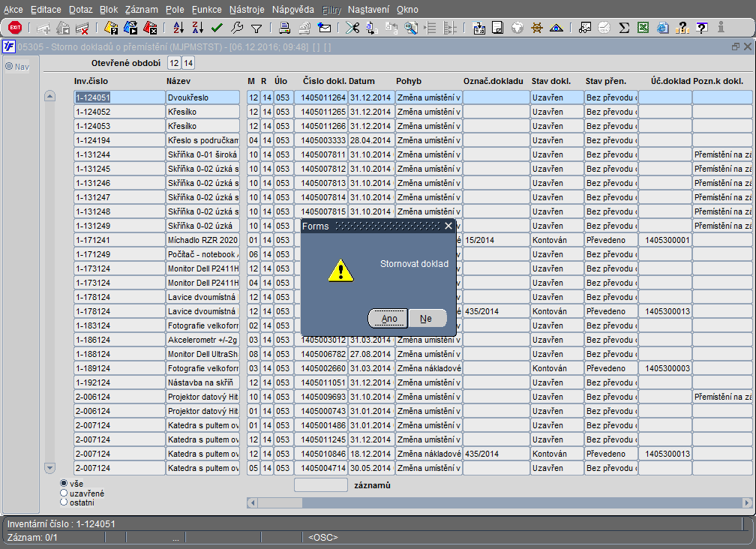Open the Záznam menu
This screenshot has width=756, height=549.
point(141,10)
